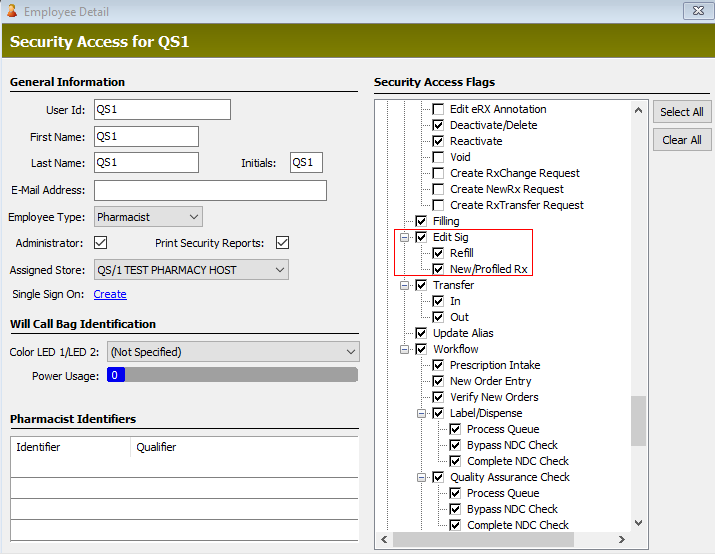This screenshot has width=715, height=555.
Task: Toggle the Administrator checkbox
Action: [x=100, y=243]
